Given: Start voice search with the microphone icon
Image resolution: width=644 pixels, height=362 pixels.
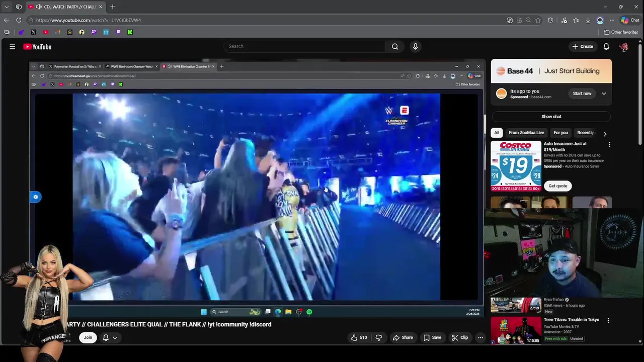Looking at the screenshot, I should (415, 46).
